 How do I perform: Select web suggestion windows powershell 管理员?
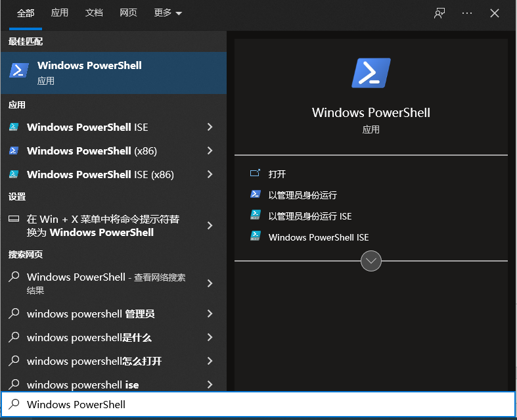point(91,314)
